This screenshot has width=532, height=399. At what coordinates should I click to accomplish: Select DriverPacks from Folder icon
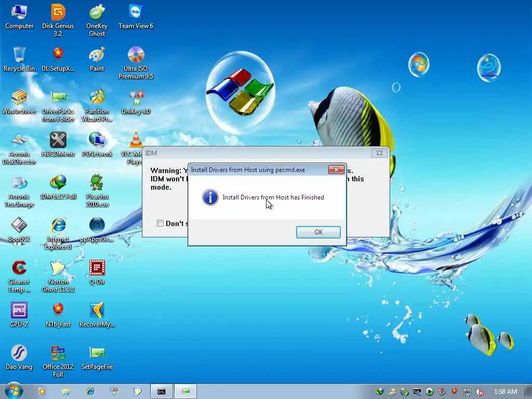coord(58,105)
